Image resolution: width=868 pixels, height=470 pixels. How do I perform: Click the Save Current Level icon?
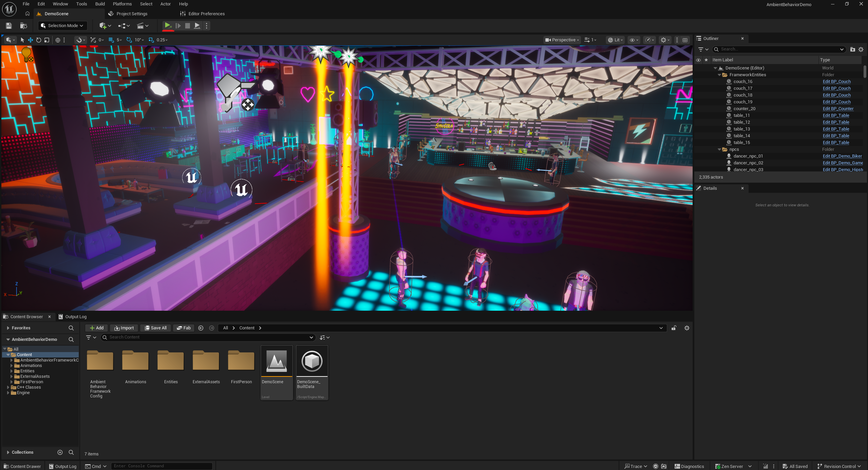tap(8, 26)
